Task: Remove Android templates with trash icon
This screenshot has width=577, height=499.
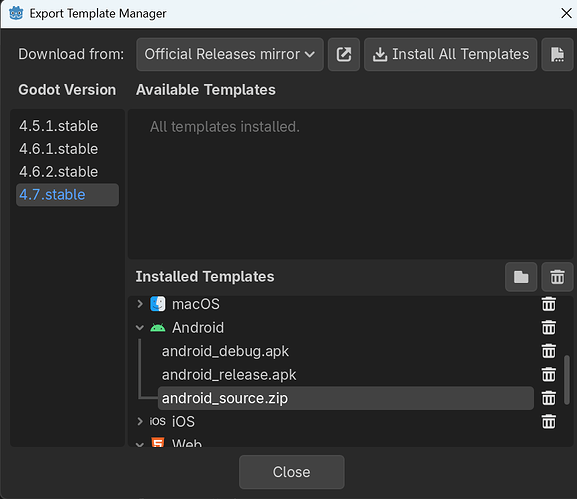Action: (548, 328)
